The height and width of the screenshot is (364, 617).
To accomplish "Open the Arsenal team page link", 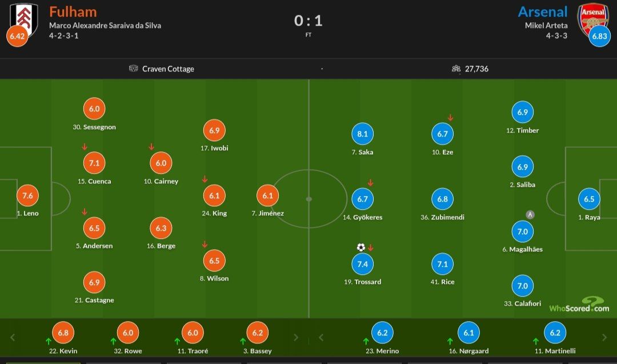I will 542,11.
